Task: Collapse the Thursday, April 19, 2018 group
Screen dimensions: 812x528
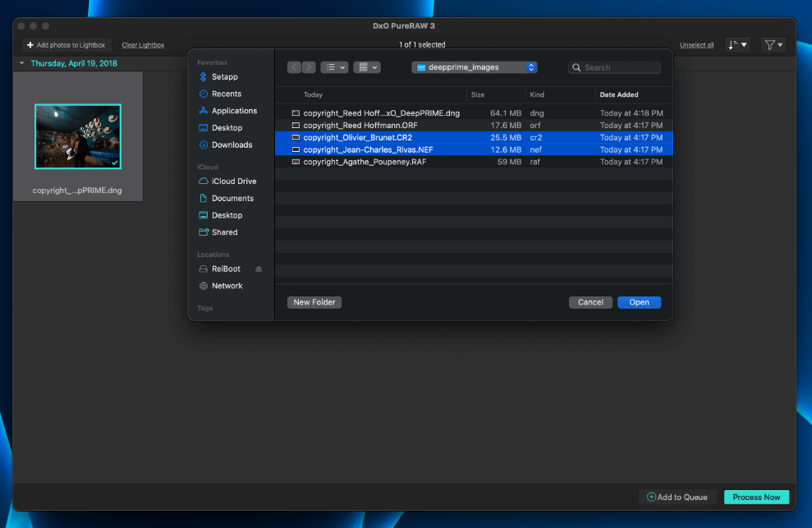Action: pos(22,63)
